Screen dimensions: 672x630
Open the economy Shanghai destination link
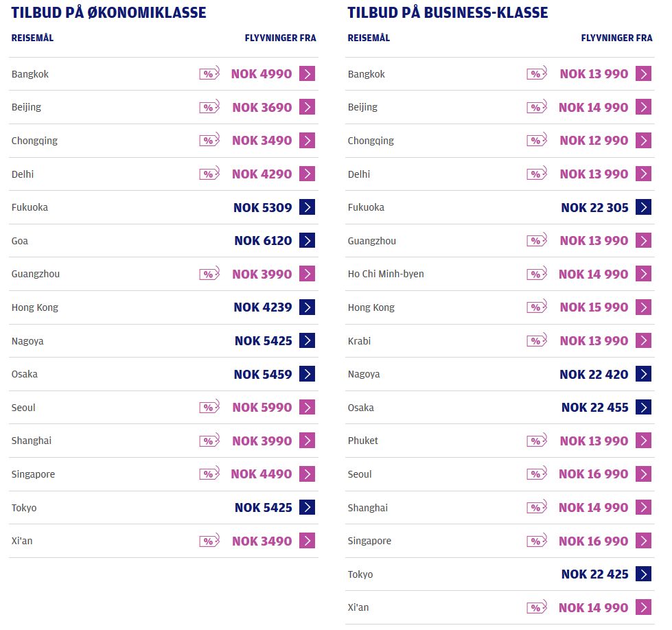tap(32, 441)
